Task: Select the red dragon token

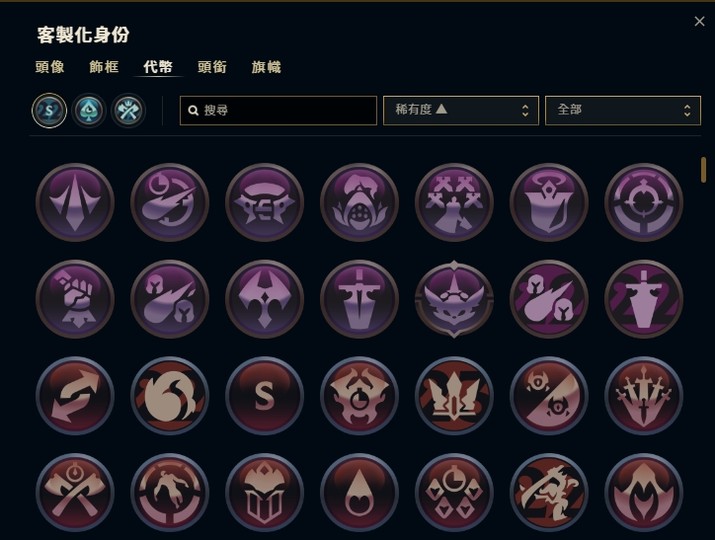Action: [549, 492]
